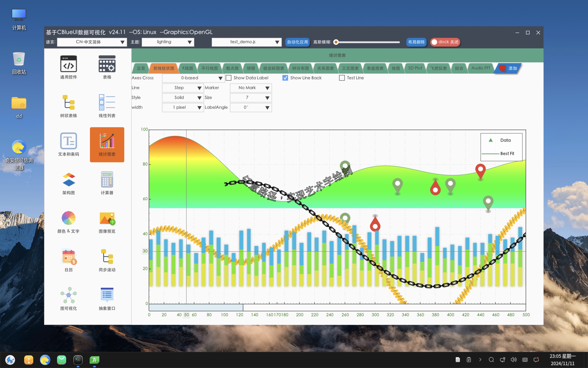The image size is (588, 368).
Task: Select the 统计图表 statistics chart icon
Action: (107, 145)
